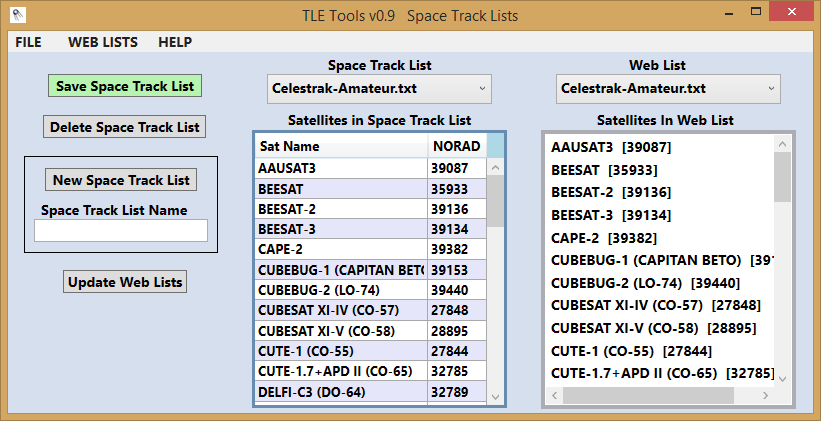Screen dimensions: 821x421
Task: Click scroll up arrow of Space Track table
Action: tap(496, 168)
